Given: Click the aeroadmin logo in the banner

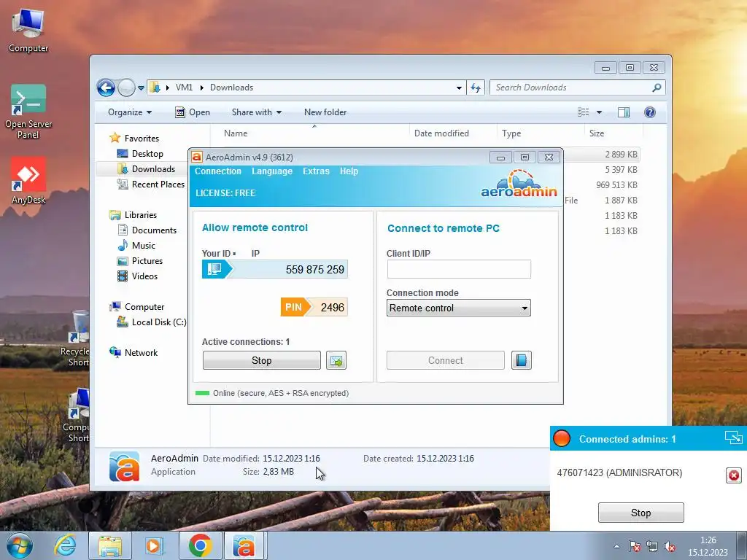Looking at the screenshot, I should tap(519, 184).
